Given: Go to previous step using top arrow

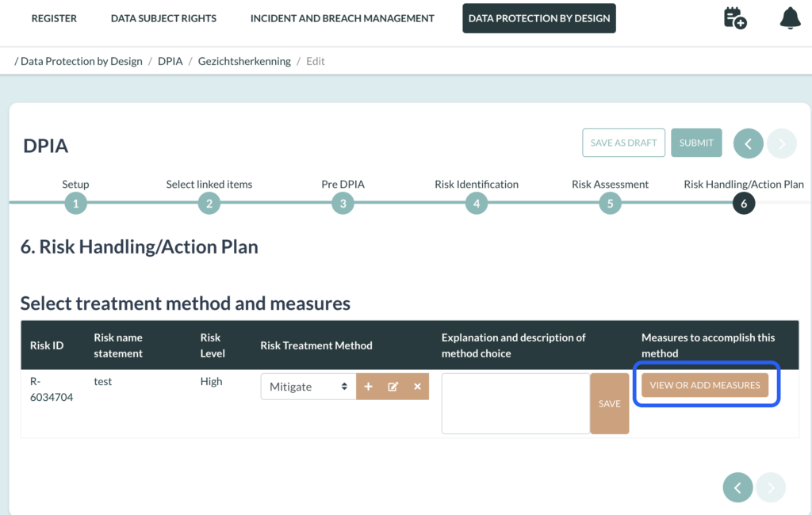Looking at the screenshot, I should [749, 143].
